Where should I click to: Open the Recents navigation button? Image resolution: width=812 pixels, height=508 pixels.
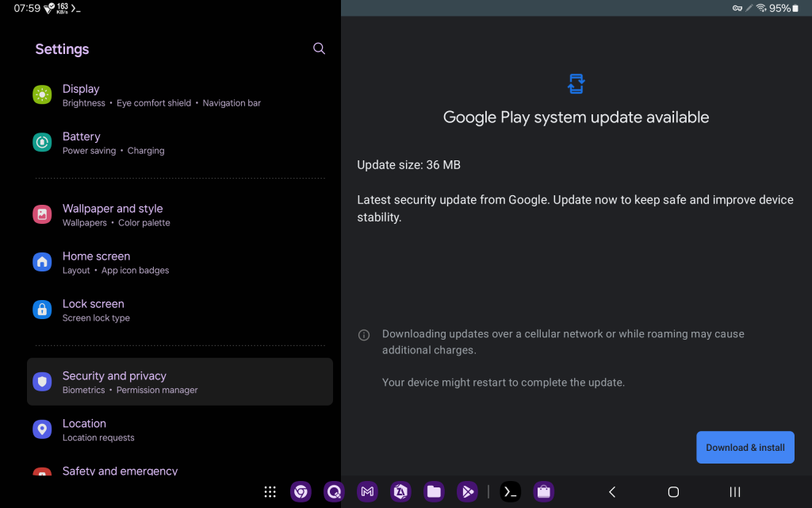pyautogui.click(x=734, y=492)
